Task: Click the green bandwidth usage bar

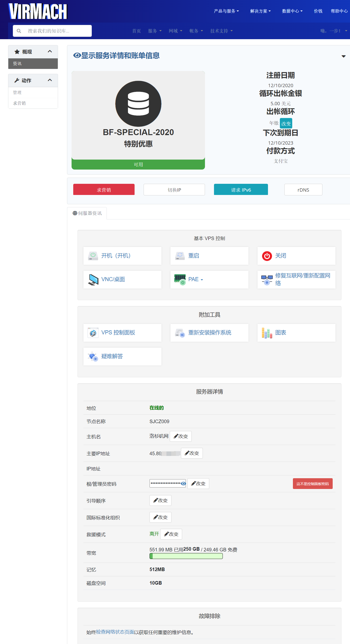Action: pos(186,556)
